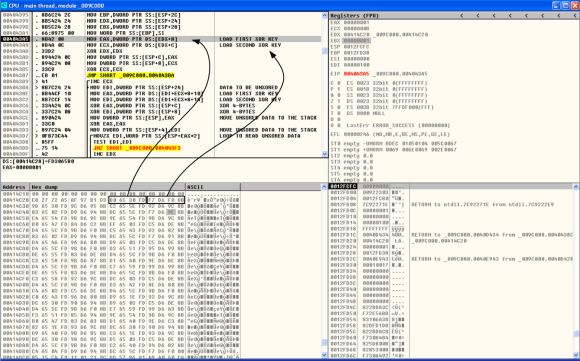The height and width of the screenshot is (361, 580).
Task: Click the red EIP register value
Action: tap(357, 74)
